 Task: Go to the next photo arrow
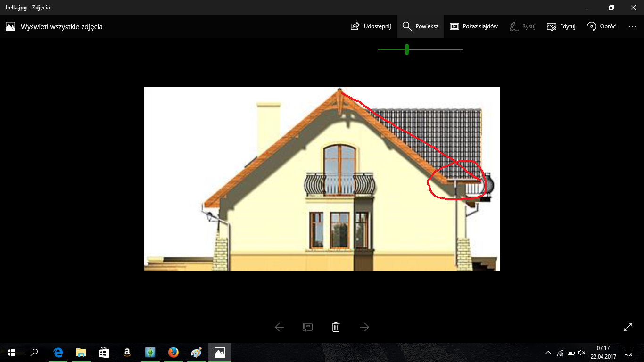(x=364, y=327)
